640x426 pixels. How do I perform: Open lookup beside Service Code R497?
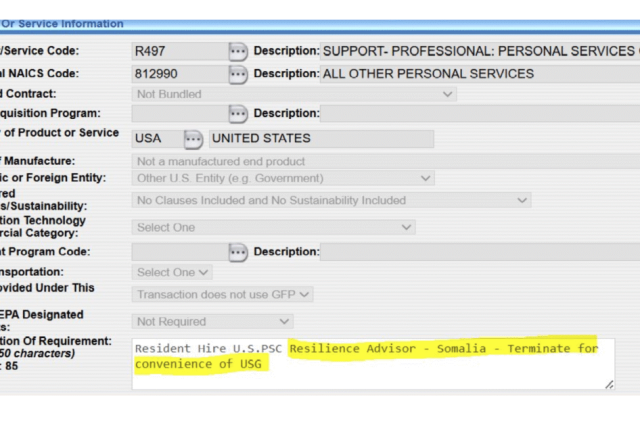point(238,51)
